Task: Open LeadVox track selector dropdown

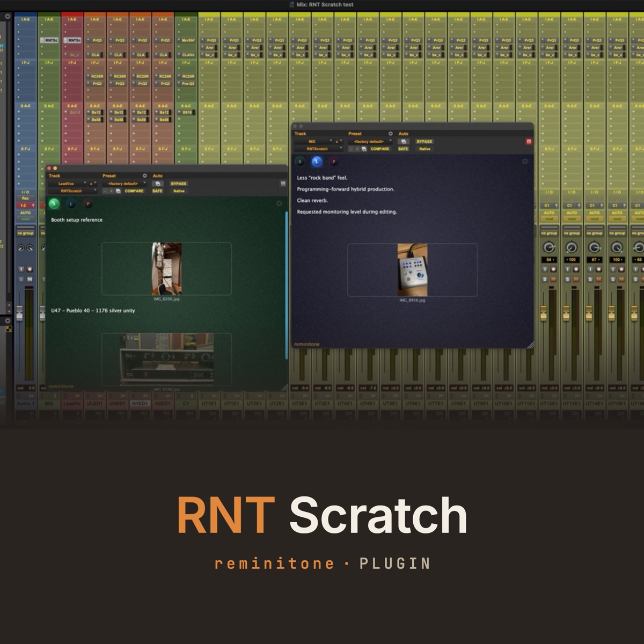Action: click(x=68, y=184)
